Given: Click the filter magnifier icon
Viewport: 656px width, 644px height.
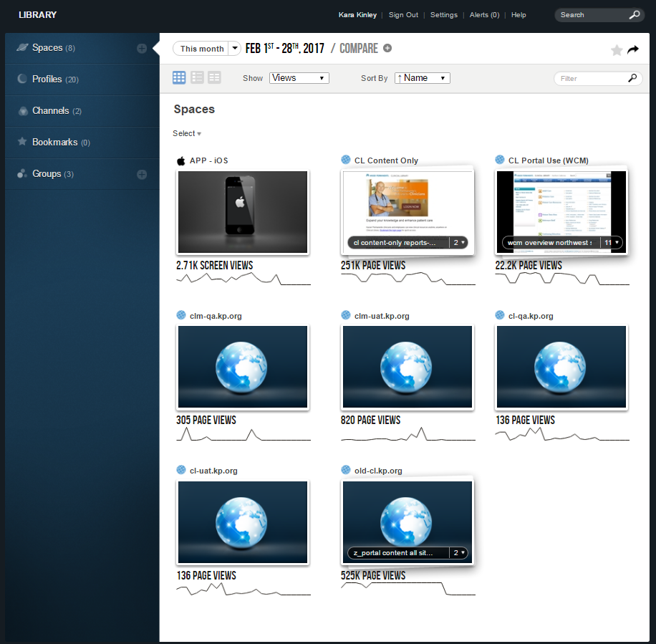Looking at the screenshot, I should coord(632,78).
